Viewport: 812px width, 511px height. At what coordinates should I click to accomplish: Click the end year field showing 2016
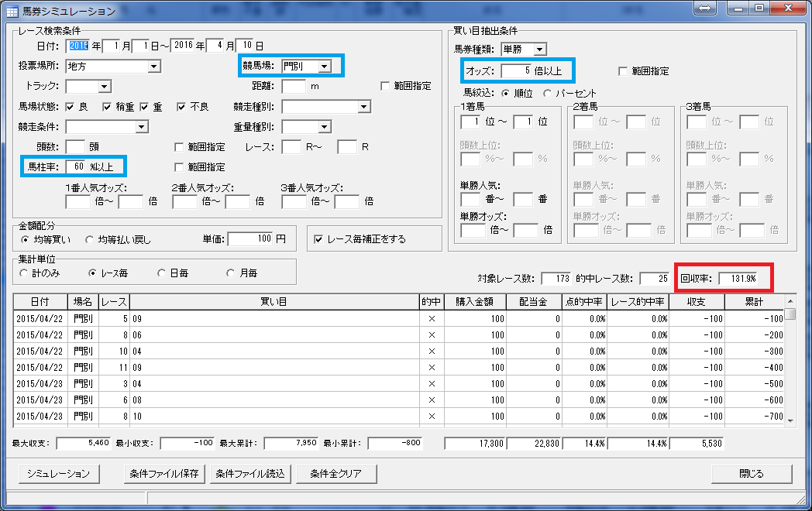(x=182, y=46)
